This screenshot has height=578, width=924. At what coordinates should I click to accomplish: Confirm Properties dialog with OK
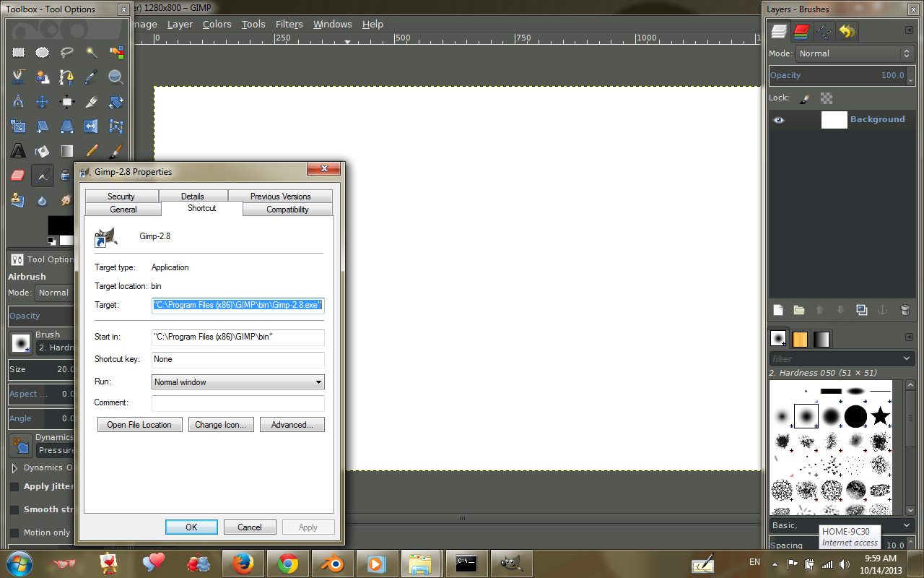(191, 527)
